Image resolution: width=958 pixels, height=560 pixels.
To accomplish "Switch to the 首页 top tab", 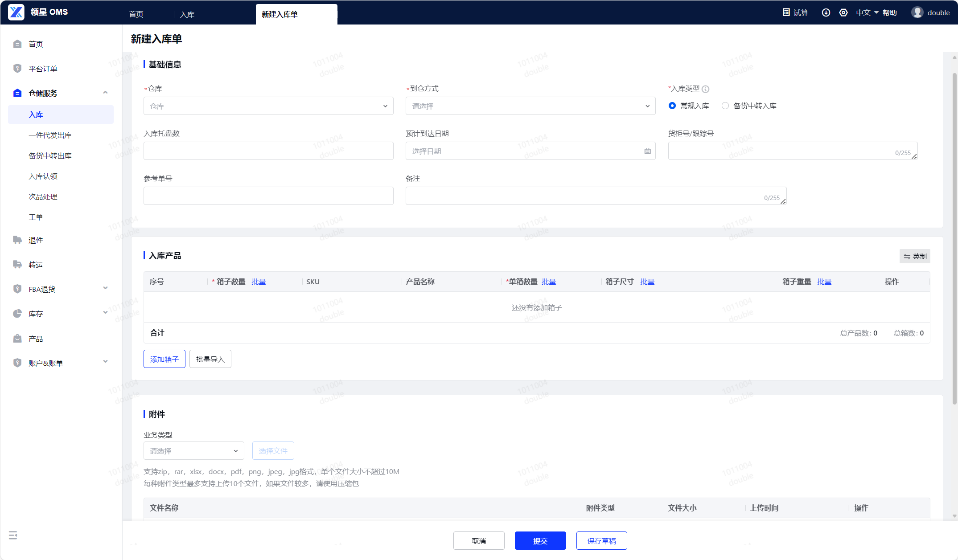I will [x=136, y=14].
